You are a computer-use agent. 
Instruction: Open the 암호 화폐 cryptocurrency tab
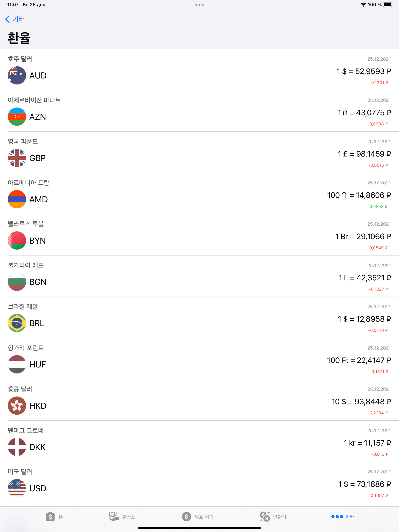198,516
